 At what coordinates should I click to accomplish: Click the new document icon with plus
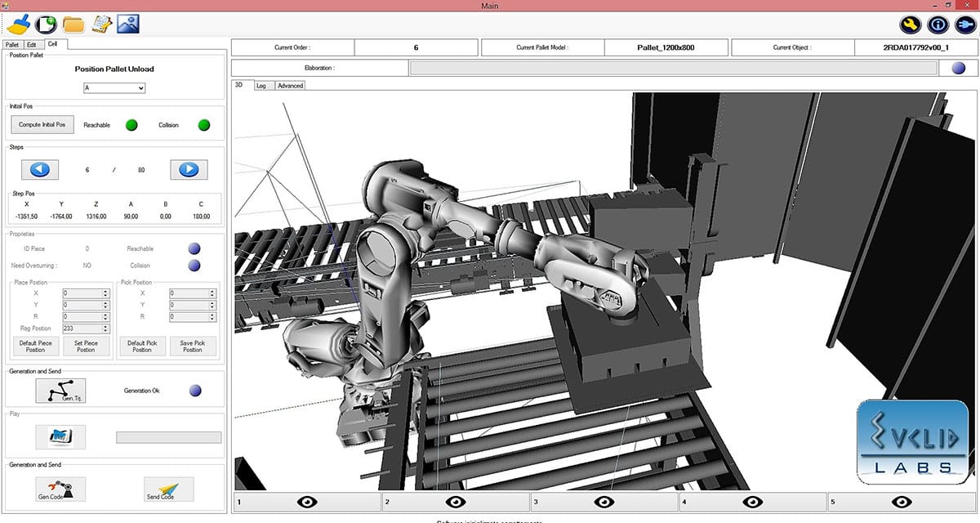click(46, 24)
